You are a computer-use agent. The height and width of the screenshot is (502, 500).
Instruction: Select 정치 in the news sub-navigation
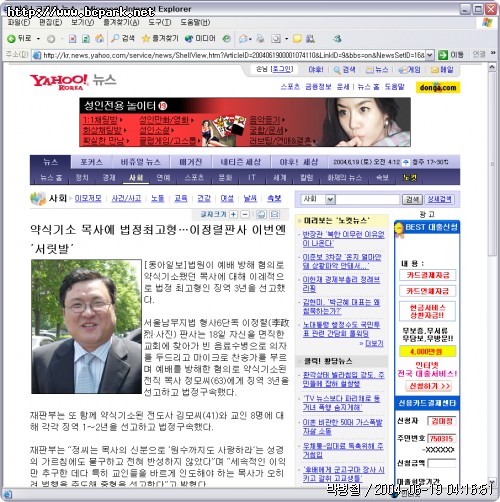click(82, 178)
